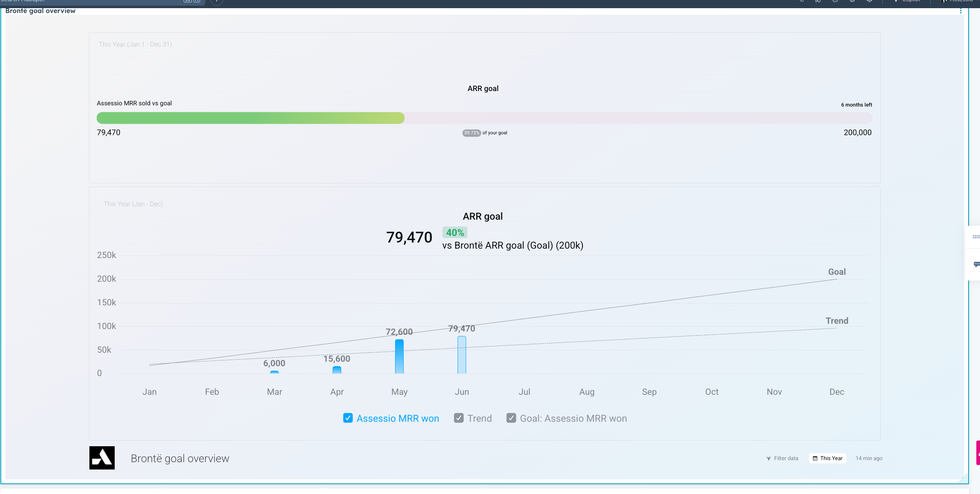Viewport: 980px width, 494px height.
Task: Click the pink tab on right edge
Action: point(978,452)
